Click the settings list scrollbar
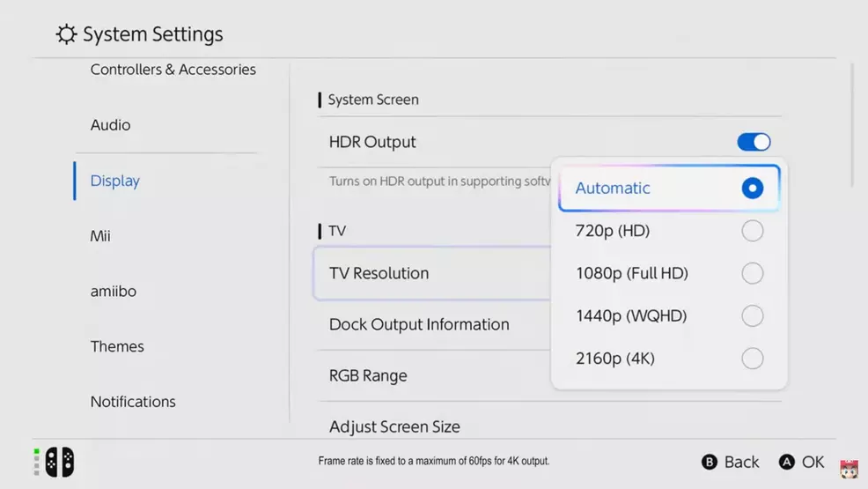Viewport: 868px width, 489px height. pyautogui.click(x=852, y=123)
